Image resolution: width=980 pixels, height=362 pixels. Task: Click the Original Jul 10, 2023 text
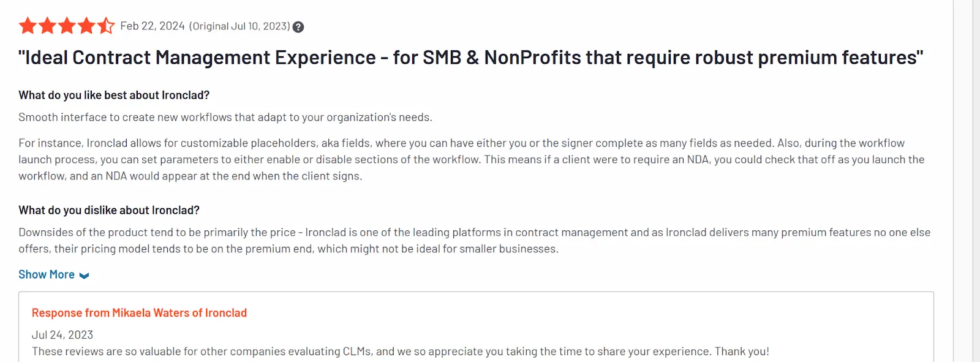pos(240,26)
